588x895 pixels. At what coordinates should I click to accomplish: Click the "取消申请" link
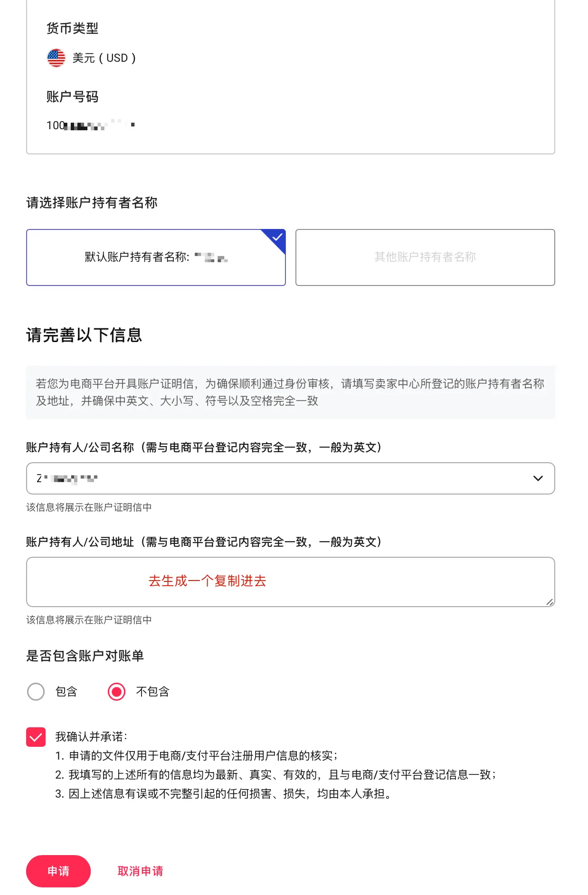(x=140, y=871)
